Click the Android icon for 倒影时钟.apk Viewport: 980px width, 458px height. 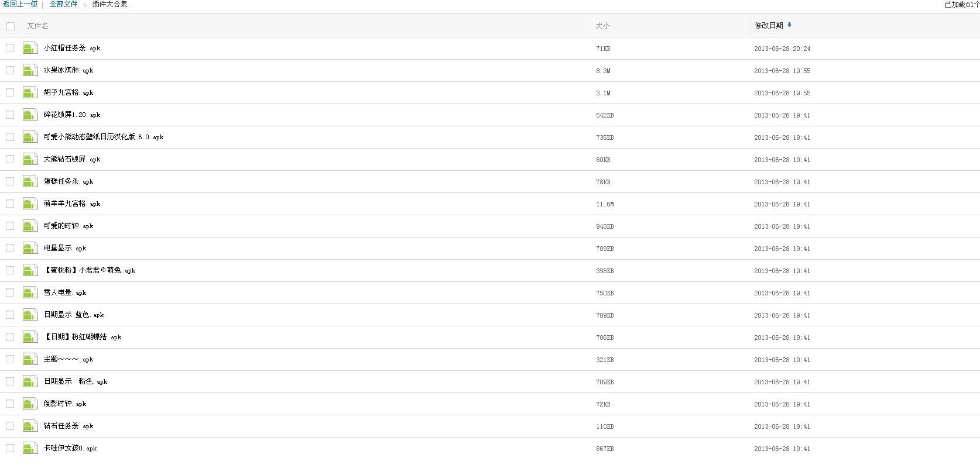tap(30, 404)
